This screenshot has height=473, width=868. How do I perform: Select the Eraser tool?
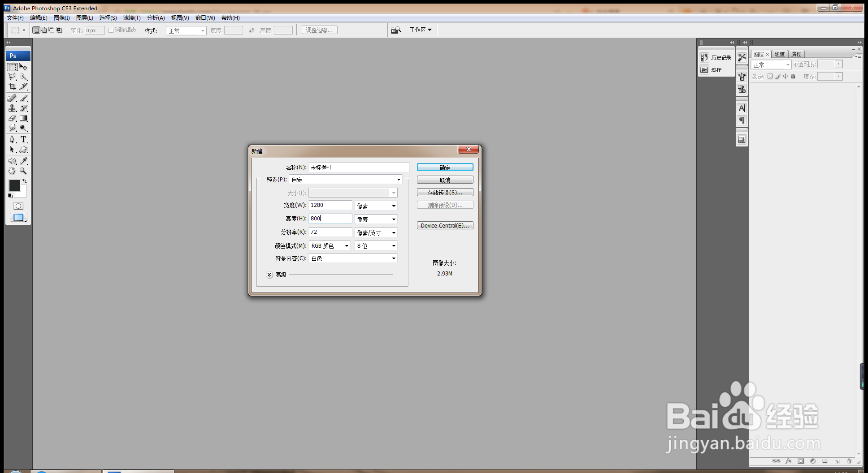pyautogui.click(x=12, y=118)
